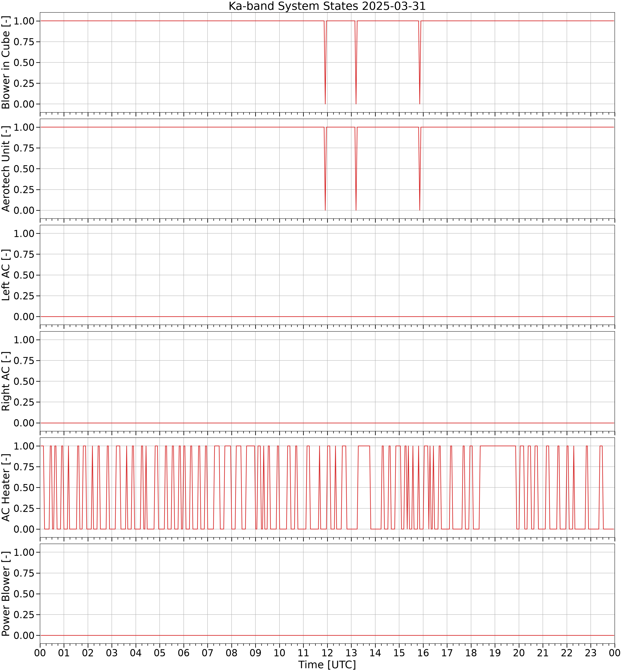The image size is (622, 672).
Task: Click the 19 hour tick label
Action: (x=495, y=653)
